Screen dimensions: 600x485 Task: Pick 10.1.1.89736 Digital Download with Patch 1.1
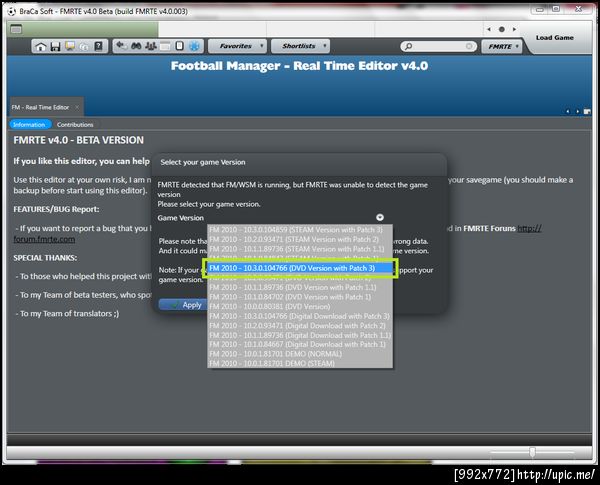pos(300,335)
